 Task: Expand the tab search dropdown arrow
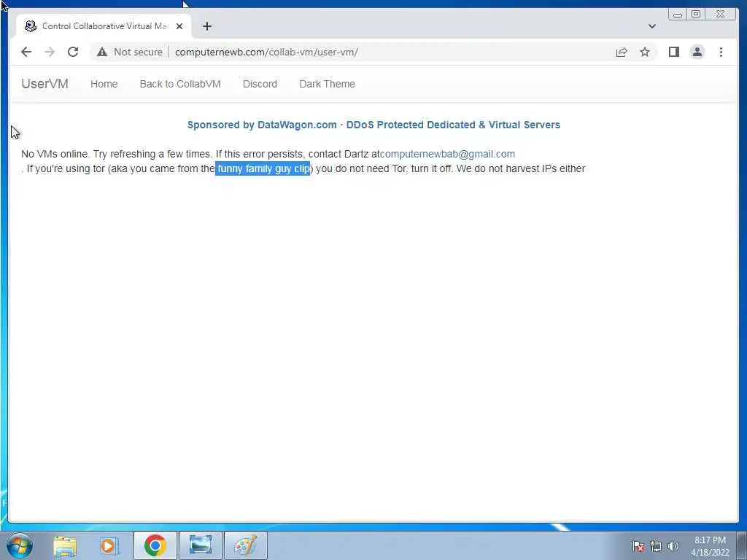click(651, 26)
